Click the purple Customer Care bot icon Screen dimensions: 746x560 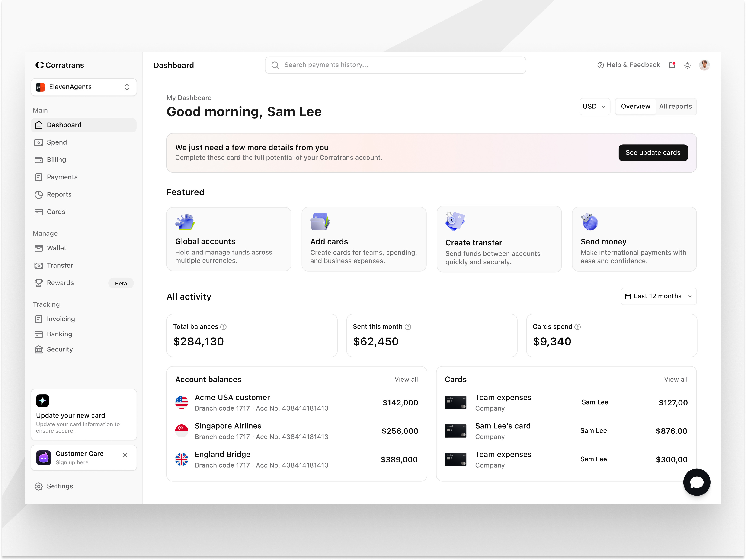point(44,458)
